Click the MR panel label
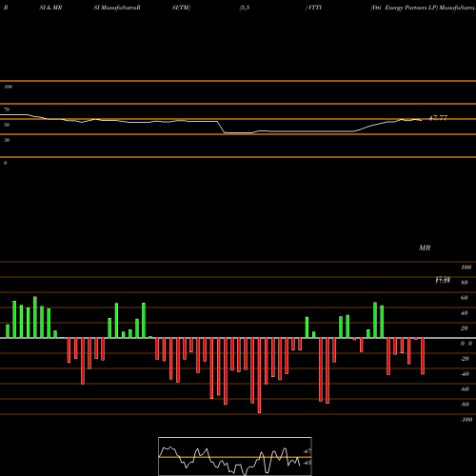476x476 pixels. pyautogui.click(x=425, y=248)
